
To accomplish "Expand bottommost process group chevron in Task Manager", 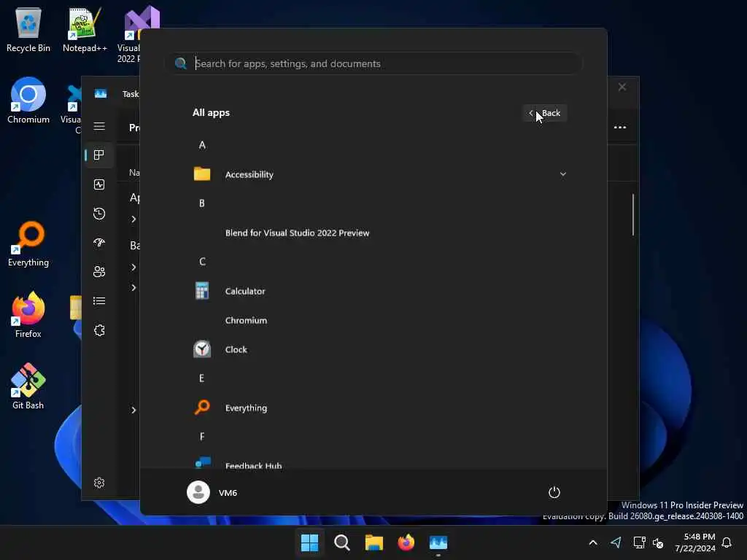I will (x=134, y=410).
